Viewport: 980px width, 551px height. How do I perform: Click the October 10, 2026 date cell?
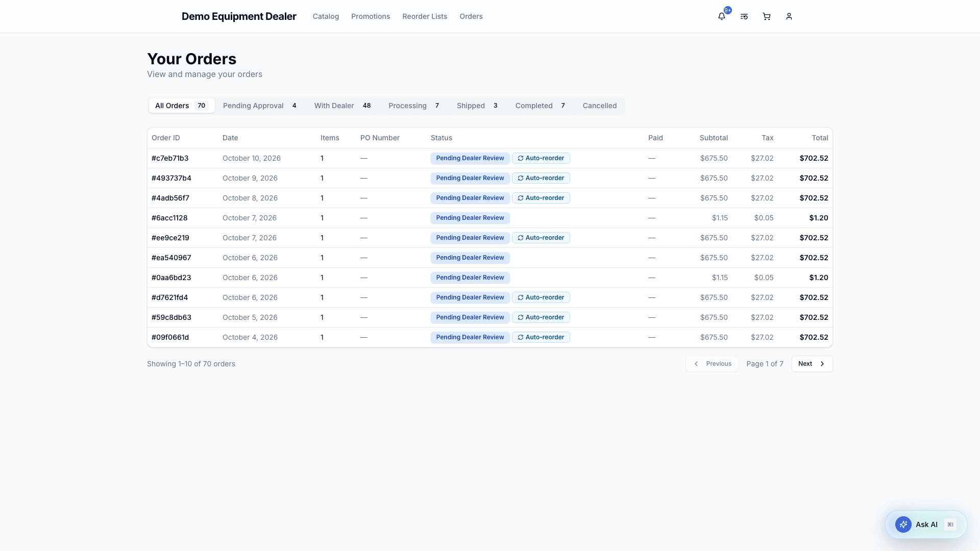252,158
